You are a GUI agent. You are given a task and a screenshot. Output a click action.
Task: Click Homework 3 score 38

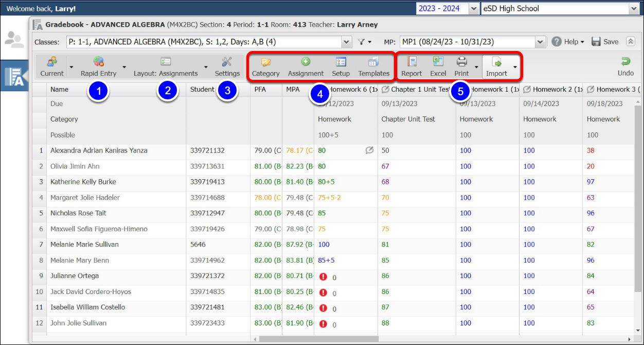pos(591,150)
